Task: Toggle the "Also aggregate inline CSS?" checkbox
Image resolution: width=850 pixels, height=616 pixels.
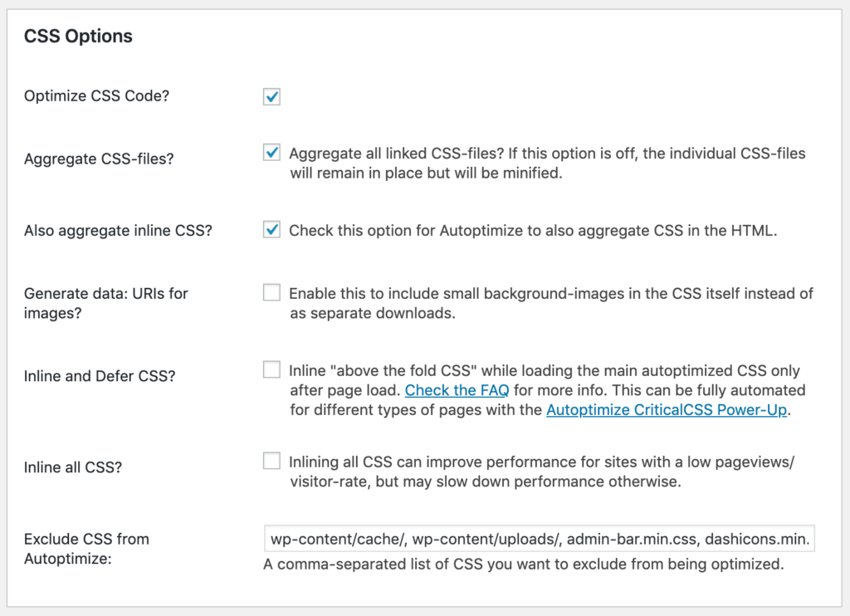Action: [271, 230]
